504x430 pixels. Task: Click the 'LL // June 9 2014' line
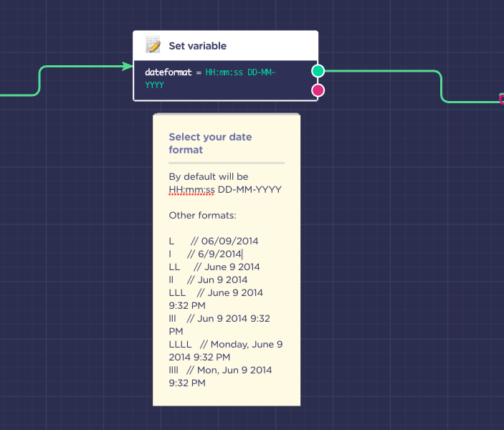coord(214,267)
